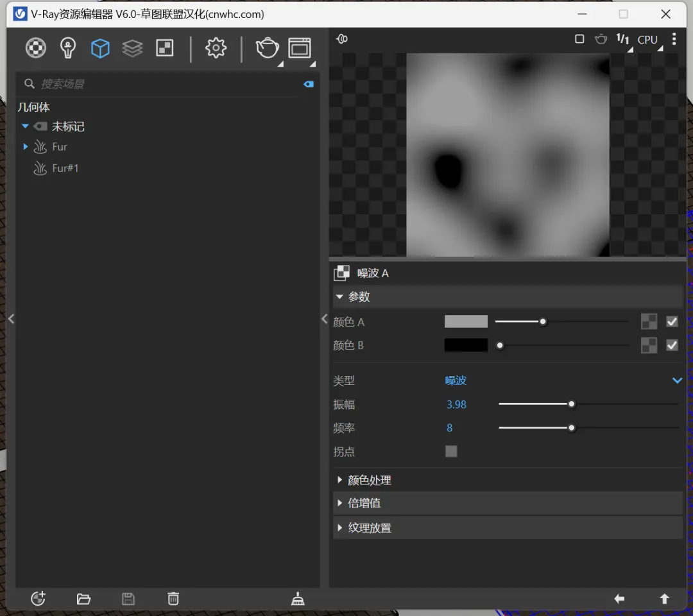Click the purge unused assets broom icon
The image size is (693, 616).
[x=298, y=599]
